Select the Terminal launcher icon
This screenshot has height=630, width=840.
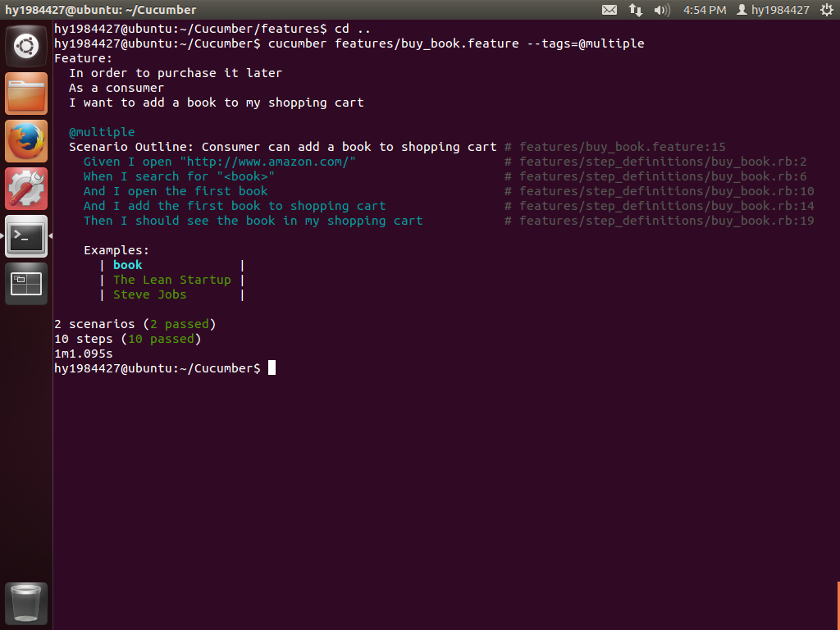click(x=26, y=236)
